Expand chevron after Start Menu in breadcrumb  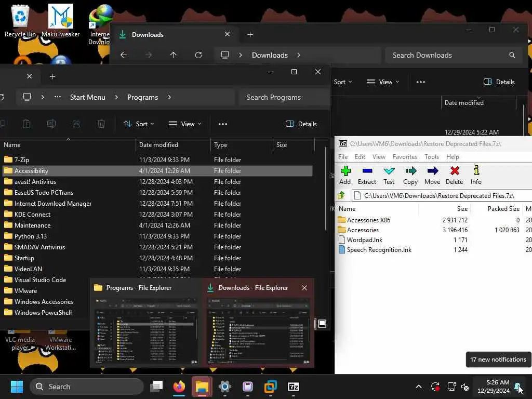click(x=116, y=97)
